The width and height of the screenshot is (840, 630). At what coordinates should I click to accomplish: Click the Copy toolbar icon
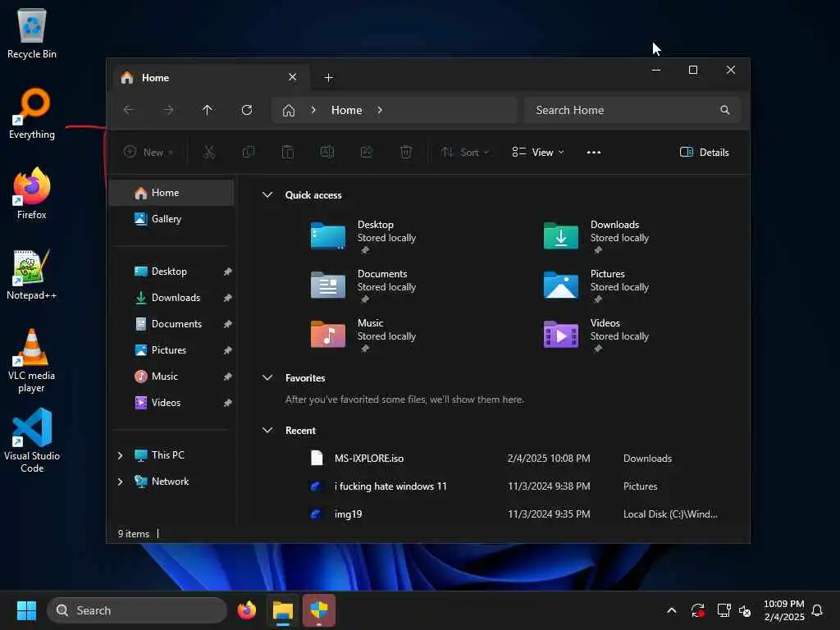249,152
